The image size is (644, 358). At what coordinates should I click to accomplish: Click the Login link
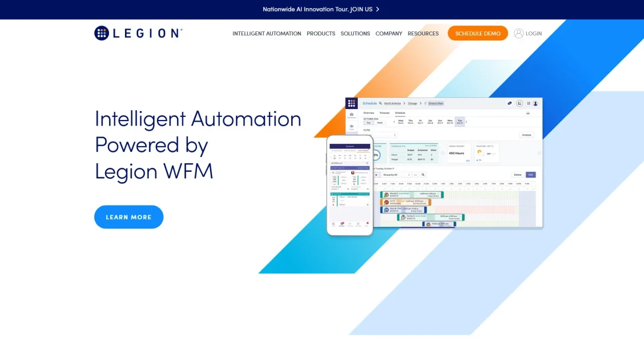tap(533, 34)
